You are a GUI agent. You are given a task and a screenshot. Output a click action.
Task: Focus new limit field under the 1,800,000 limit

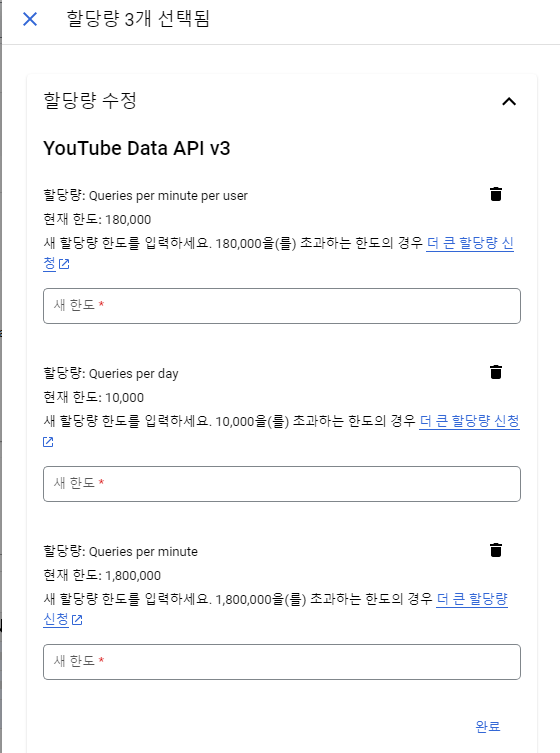pyautogui.click(x=282, y=662)
